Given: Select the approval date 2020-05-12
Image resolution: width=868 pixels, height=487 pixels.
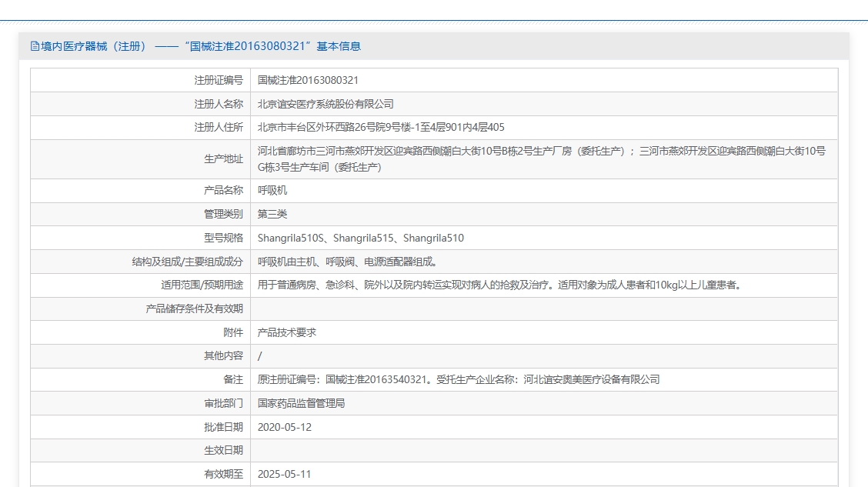Looking at the screenshot, I should (285, 427).
